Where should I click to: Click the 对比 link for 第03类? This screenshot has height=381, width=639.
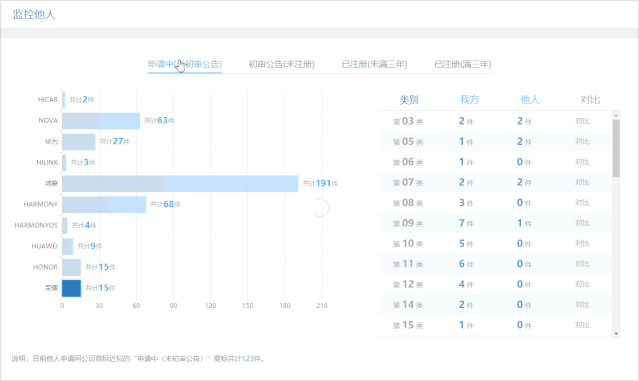click(582, 121)
